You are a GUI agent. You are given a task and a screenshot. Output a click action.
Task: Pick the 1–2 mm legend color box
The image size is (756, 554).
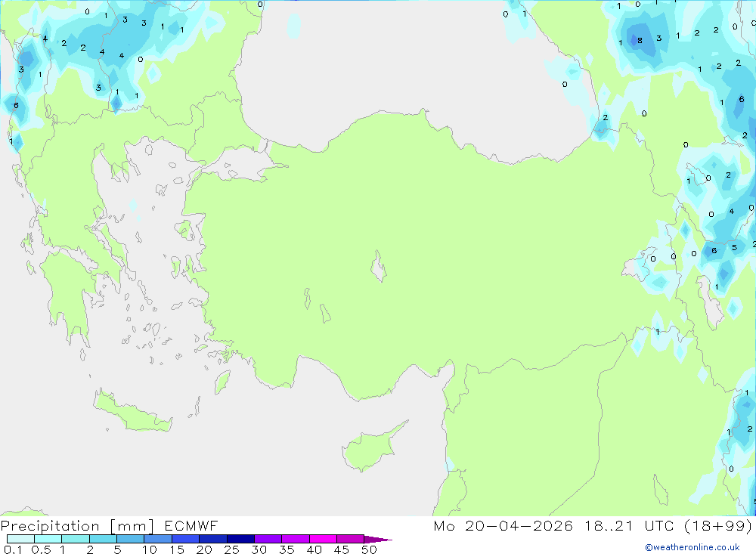point(76,539)
